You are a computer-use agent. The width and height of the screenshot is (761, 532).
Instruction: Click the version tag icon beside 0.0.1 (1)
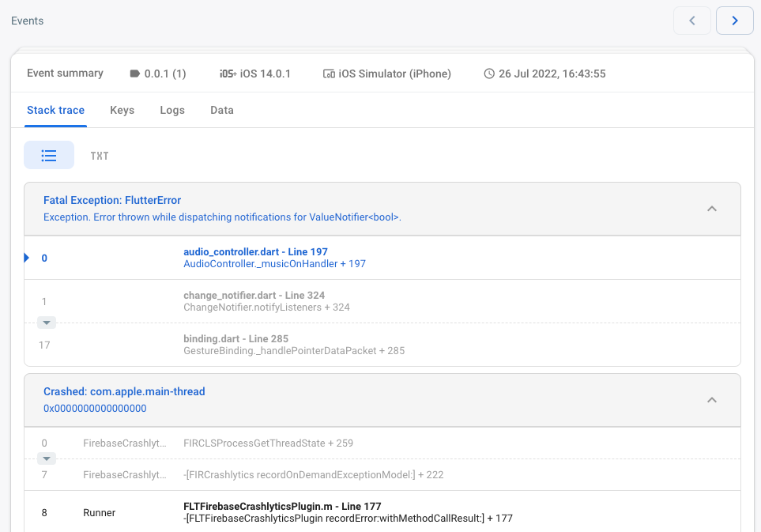[135, 74]
